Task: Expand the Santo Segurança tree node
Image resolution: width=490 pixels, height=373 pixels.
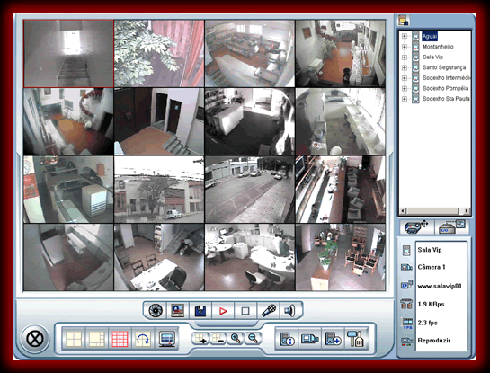Action: point(404,68)
